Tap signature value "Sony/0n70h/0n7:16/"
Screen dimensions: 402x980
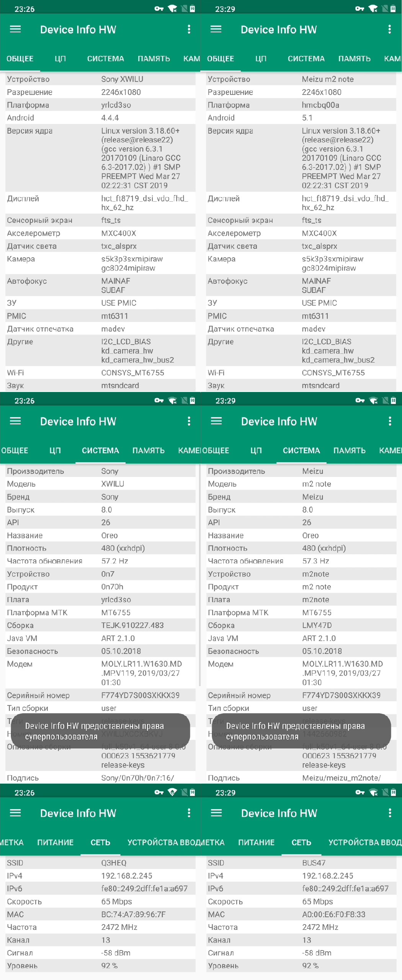coord(137,777)
